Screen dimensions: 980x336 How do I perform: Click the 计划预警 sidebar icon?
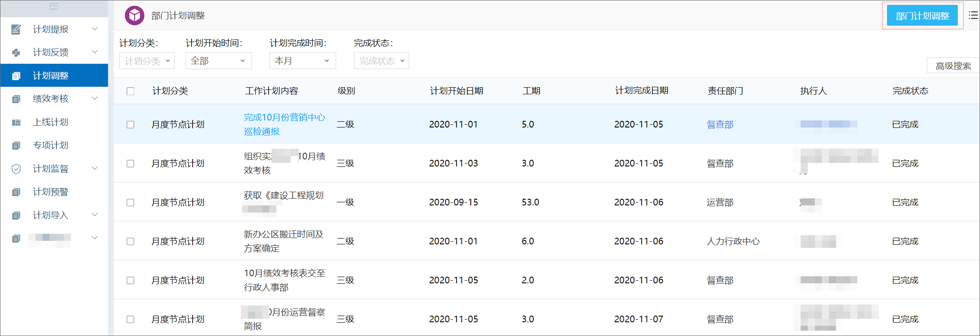coord(16,192)
